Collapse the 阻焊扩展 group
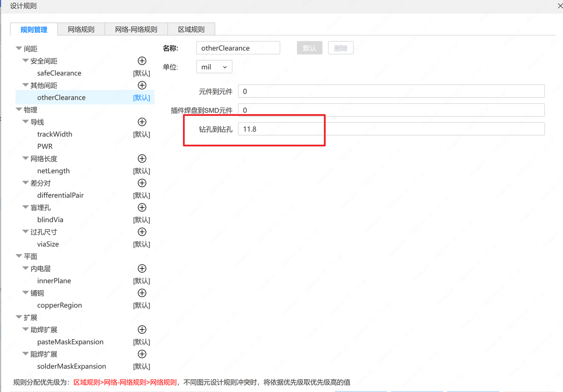 tap(26, 354)
